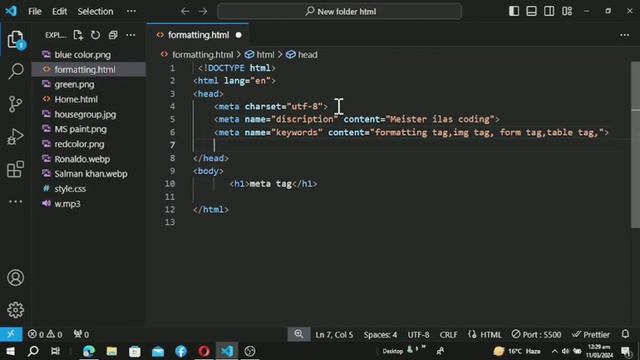The image size is (640, 360).
Task: Click the Prettier status item
Action: tap(591, 335)
